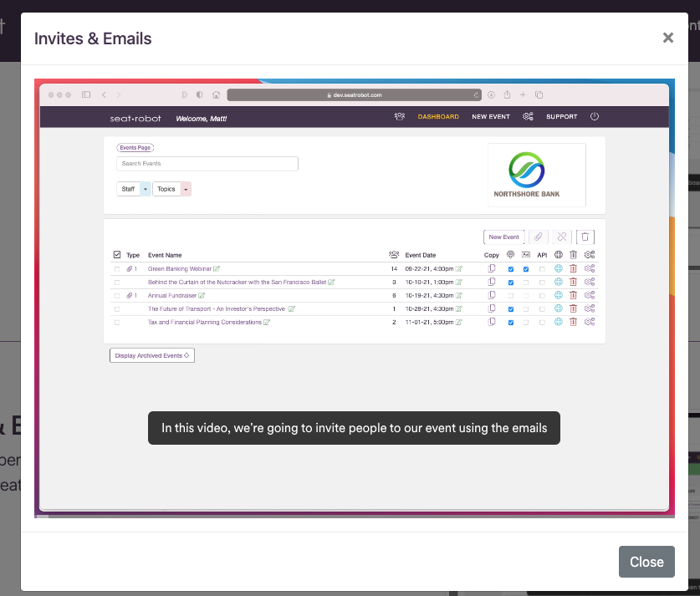
Task: Copy the Green Banking Webinar event
Action: 491,268
